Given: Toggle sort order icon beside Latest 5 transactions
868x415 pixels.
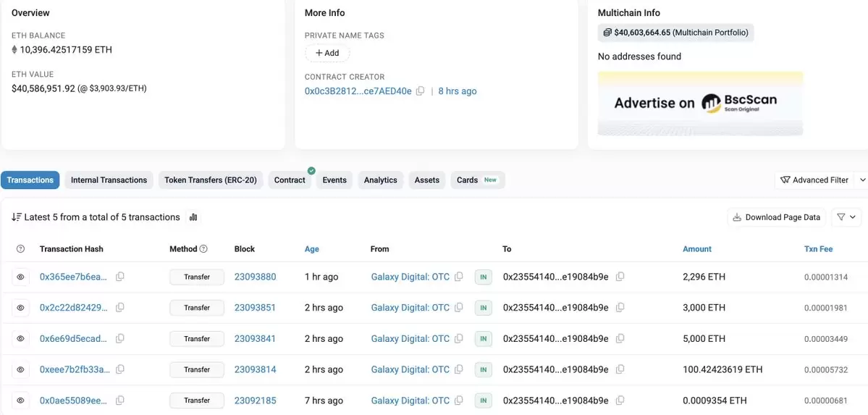Looking at the screenshot, I should [x=17, y=217].
